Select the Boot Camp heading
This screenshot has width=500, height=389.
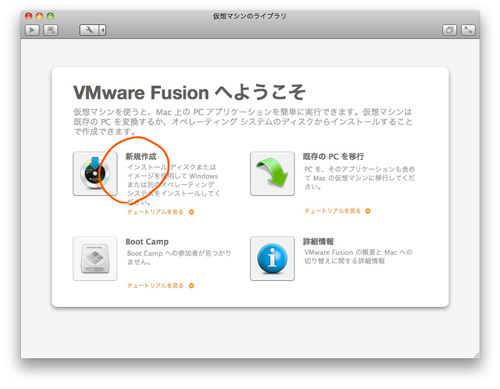point(147,241)
